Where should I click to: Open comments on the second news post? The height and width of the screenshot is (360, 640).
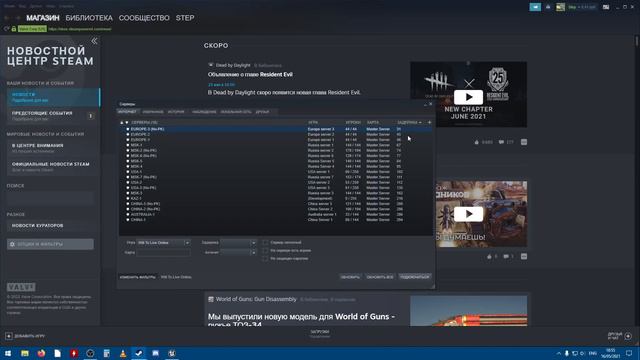[506, 256]
